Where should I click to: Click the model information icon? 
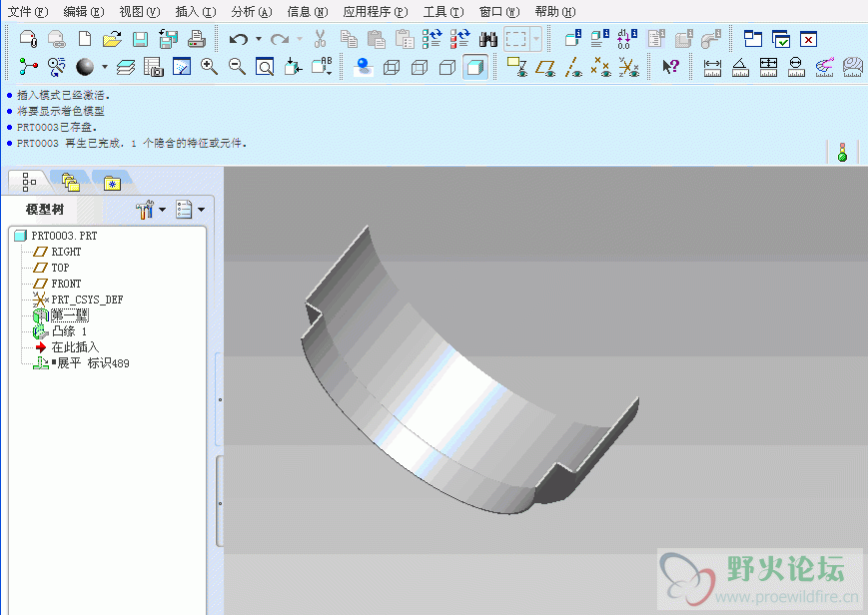pos(572,39)
